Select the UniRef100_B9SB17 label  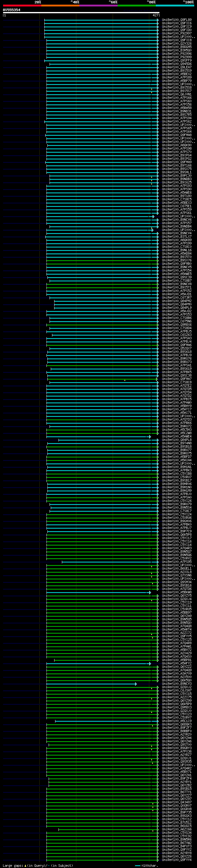click(x=176, y=481)
